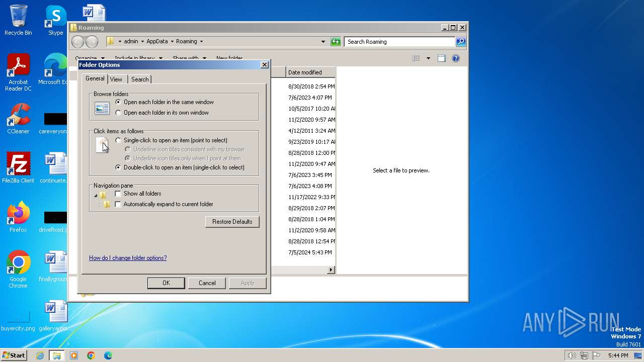Select row dated 11/17/2022 9:33 PM
Viewport: 644px width, 362px height.
tap(311, 197)
